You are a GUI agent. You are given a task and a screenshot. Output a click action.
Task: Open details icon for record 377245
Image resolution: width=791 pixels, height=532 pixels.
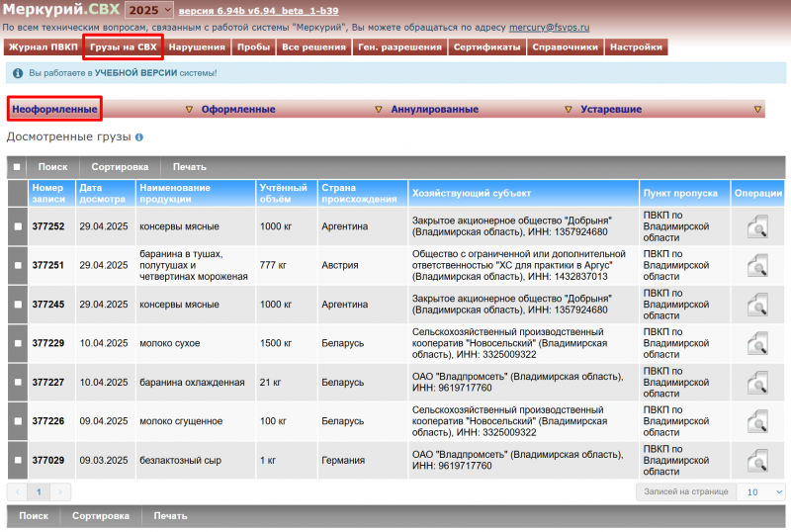point(757,305)
